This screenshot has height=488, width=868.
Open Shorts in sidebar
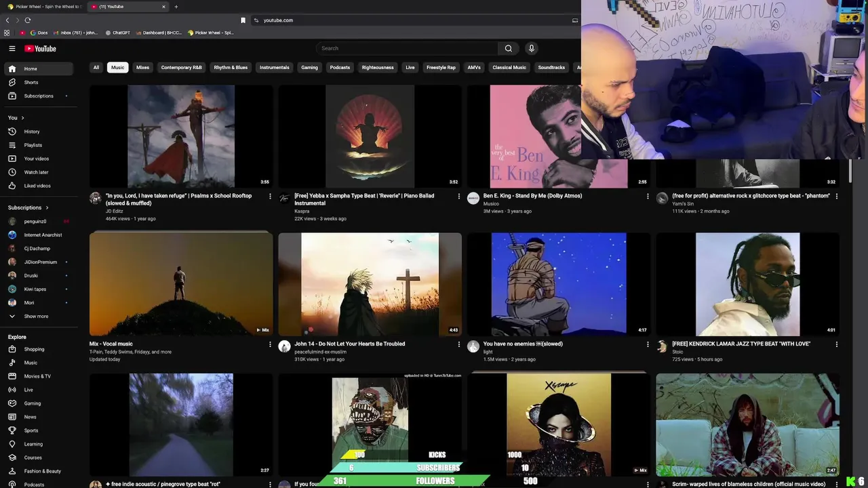click(39, 82)
